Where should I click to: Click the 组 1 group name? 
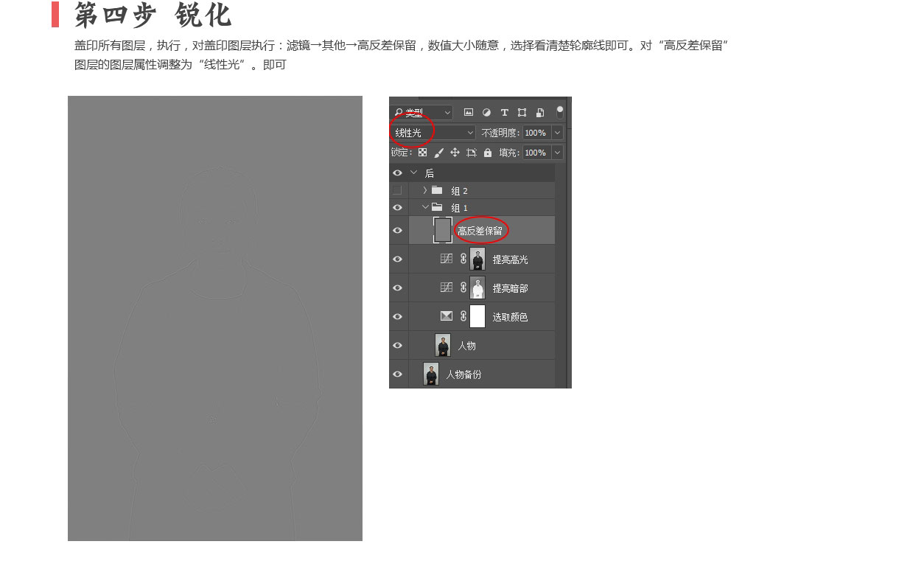[x=460, y=208]
